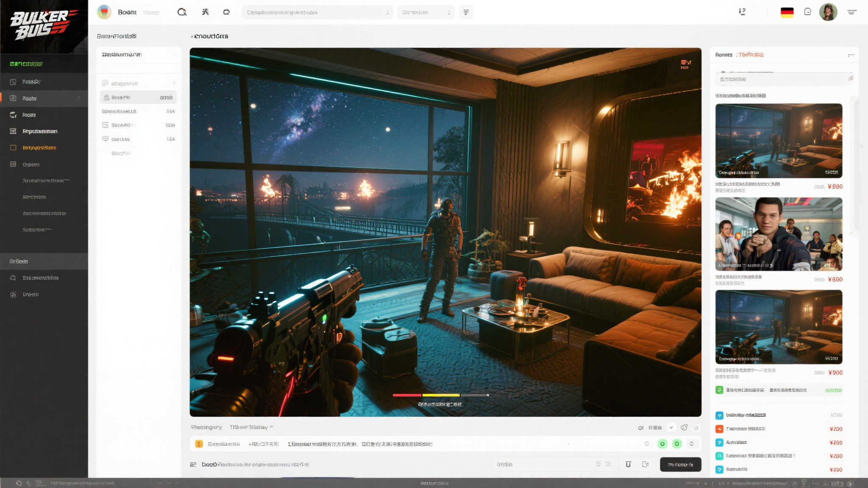The width and height of the screenshot is (868, 488).
Task: Click the notification bell icon in header
Action: tap(807, 12)
